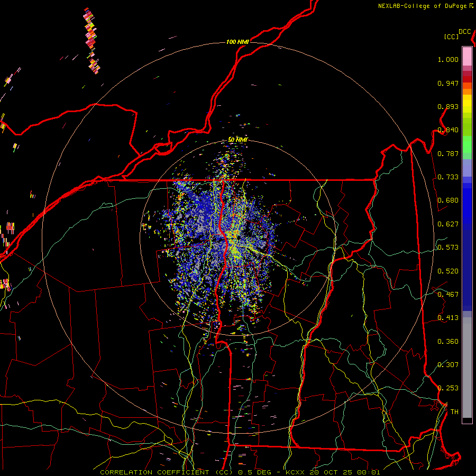Click the 1.000 scale value

(448, 59)
